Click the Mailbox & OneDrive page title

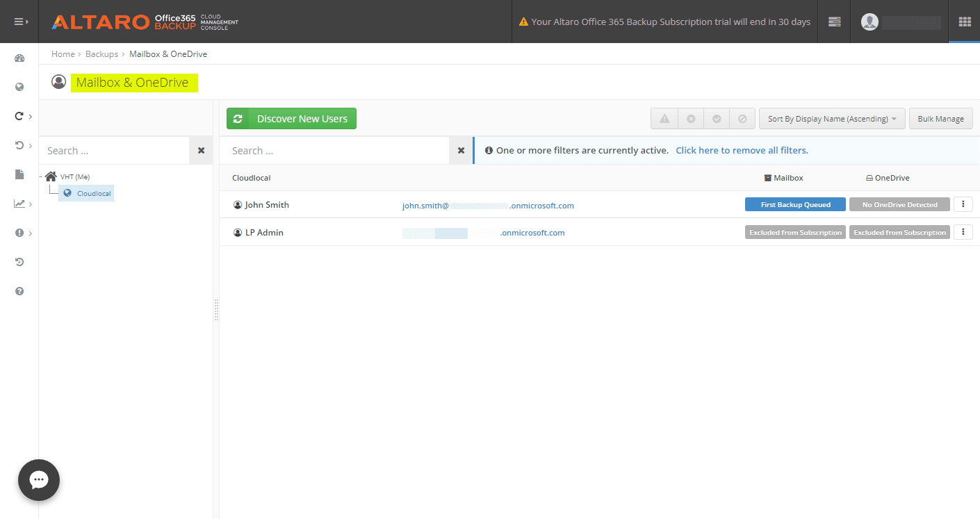[132, 83]
